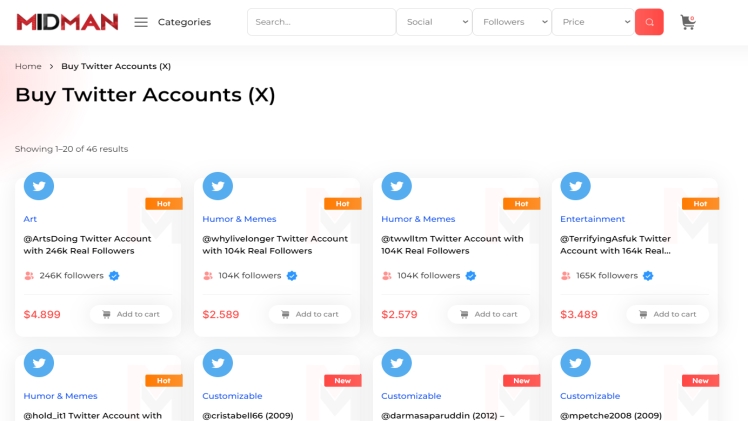748x421 pixels.
Task: Open the shopping cart icon
Action: point(687,22)
